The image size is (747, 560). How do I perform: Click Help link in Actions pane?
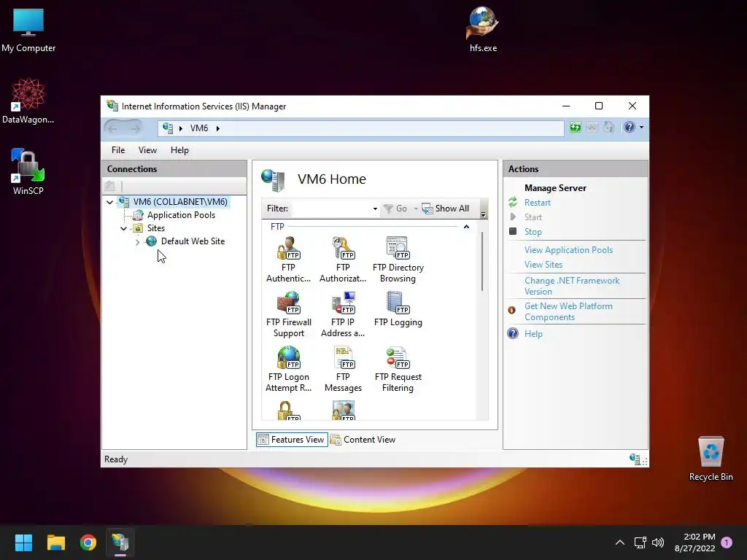point(533,334)
